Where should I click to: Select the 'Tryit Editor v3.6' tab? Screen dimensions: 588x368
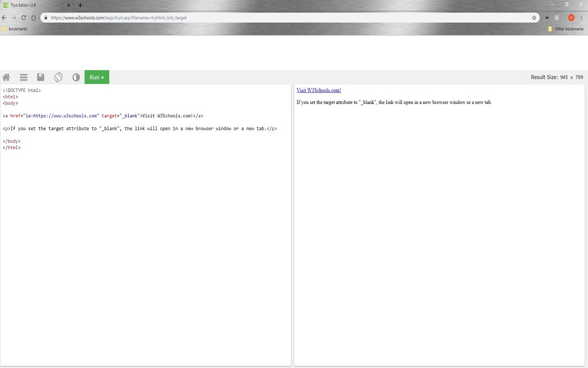37,5
